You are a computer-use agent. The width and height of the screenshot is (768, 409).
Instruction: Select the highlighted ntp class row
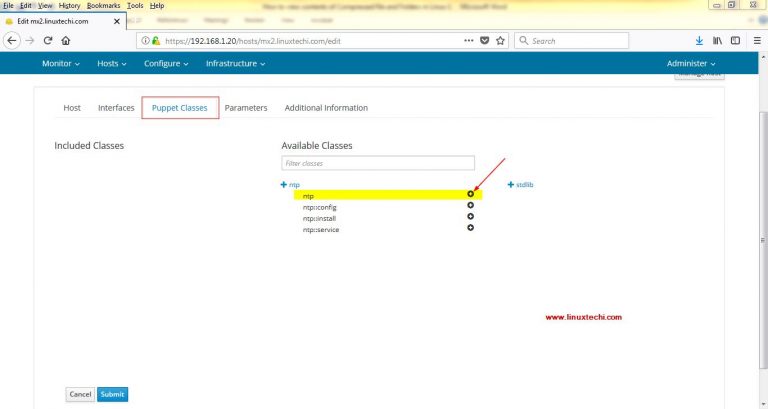388,195
